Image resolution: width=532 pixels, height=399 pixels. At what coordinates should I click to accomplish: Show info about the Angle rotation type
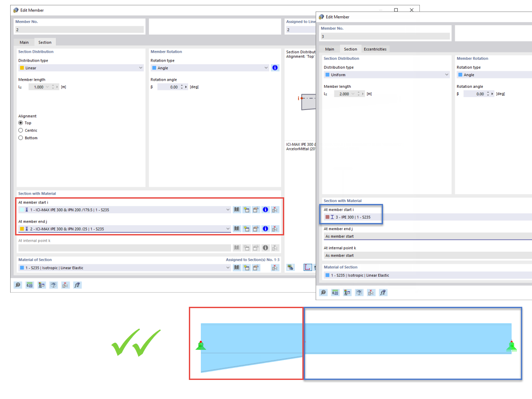[x=275, y=67]
